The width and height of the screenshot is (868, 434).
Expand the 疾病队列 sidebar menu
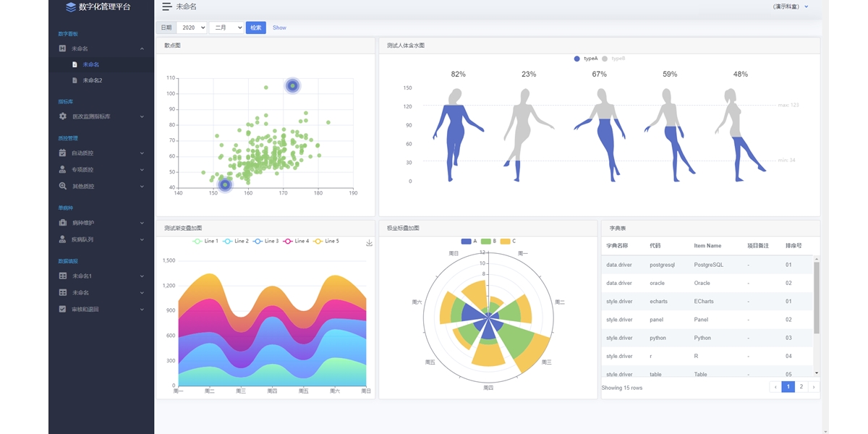pos(101,239)
